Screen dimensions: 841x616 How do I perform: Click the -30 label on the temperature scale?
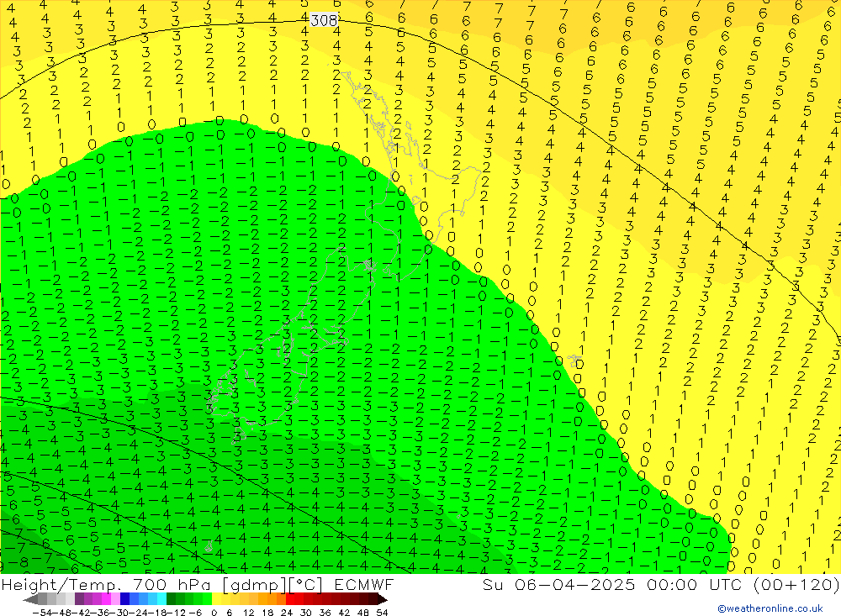(x=119, y=613)
